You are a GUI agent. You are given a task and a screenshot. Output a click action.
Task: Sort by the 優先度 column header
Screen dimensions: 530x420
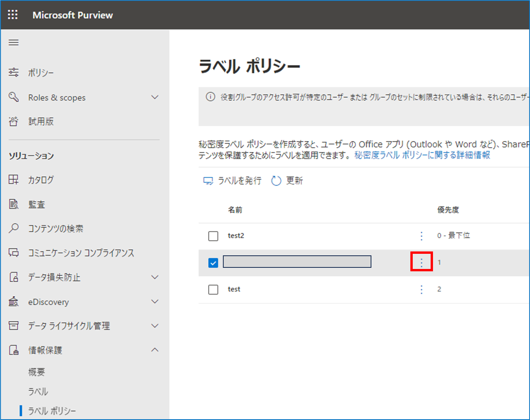pos(448,210)
